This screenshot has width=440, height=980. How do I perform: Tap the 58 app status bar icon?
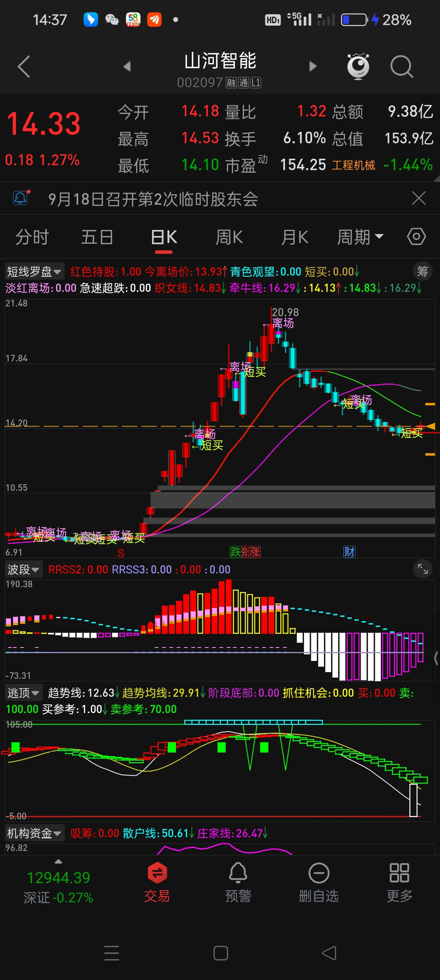pyautogui.click(x=133, y=20)
